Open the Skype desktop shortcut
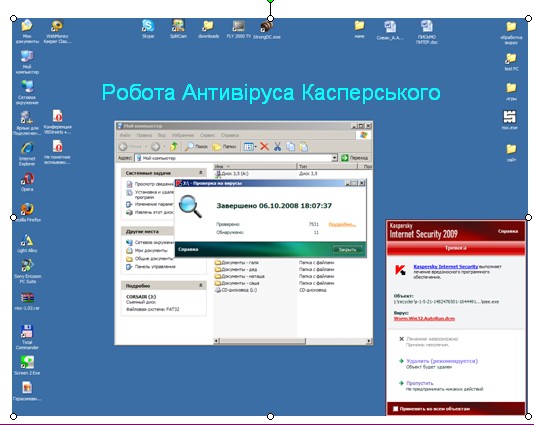Image resolution: width=534 pixels, height=425 pixels. 148,28
